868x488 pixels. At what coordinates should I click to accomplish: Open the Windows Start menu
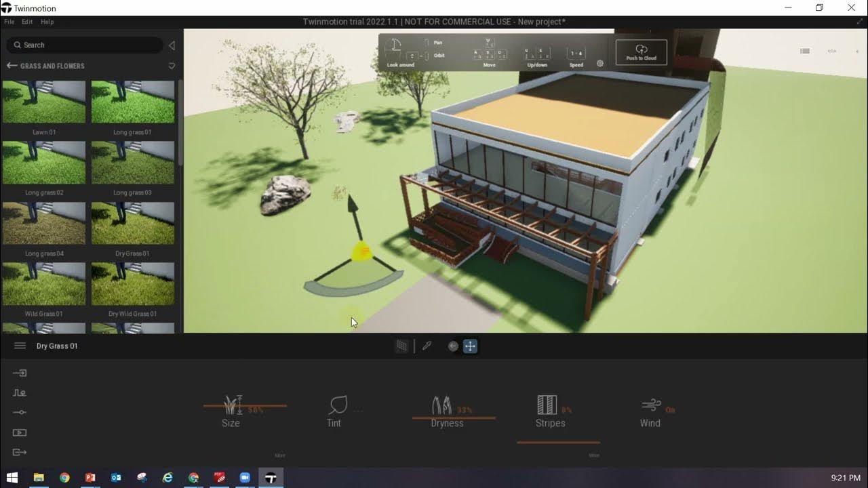click(12, 478)
